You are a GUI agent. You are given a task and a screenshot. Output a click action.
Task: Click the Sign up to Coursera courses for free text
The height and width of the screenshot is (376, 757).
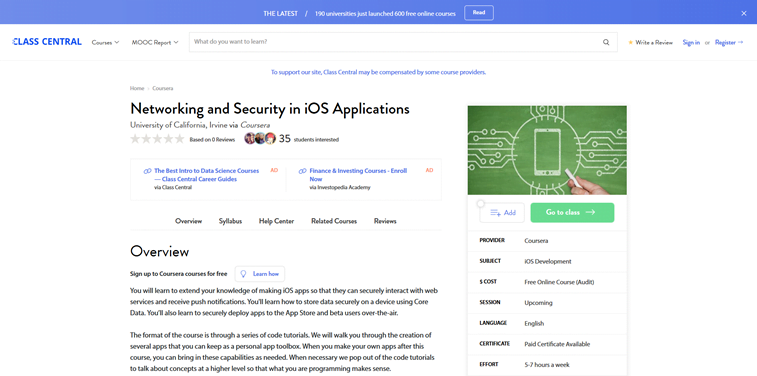point(178,274)
